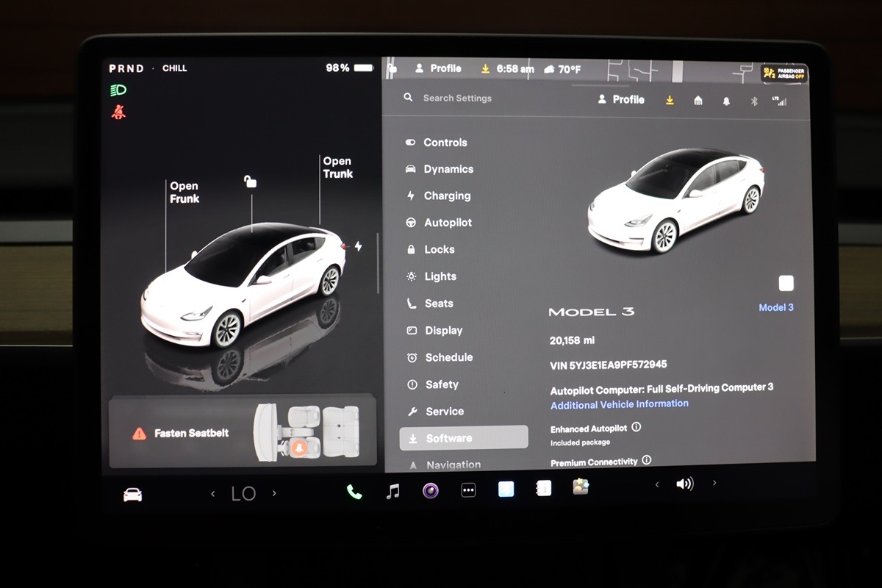Viewport: 882px width, 588px height.
Task: Open Navigation settings
Action: point(445,465)
